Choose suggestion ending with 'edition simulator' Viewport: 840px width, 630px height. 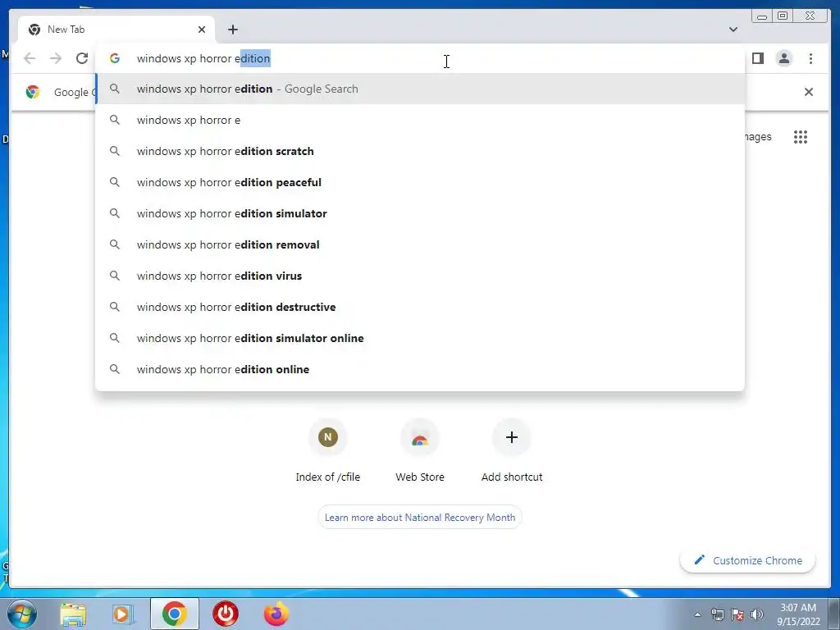419,213
